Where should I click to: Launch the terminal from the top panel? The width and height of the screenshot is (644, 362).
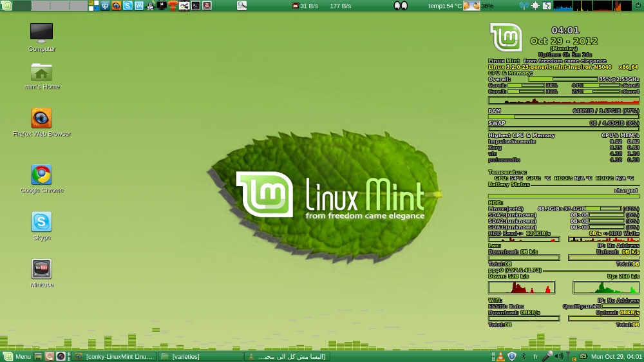(196, 6)
